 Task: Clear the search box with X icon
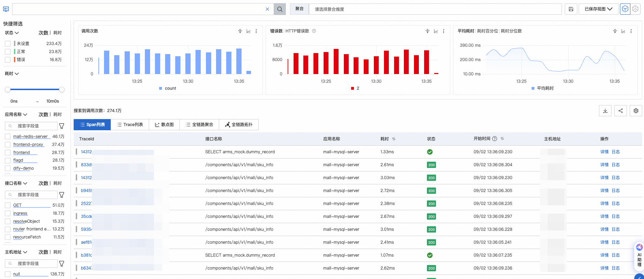tap(267, 9)
